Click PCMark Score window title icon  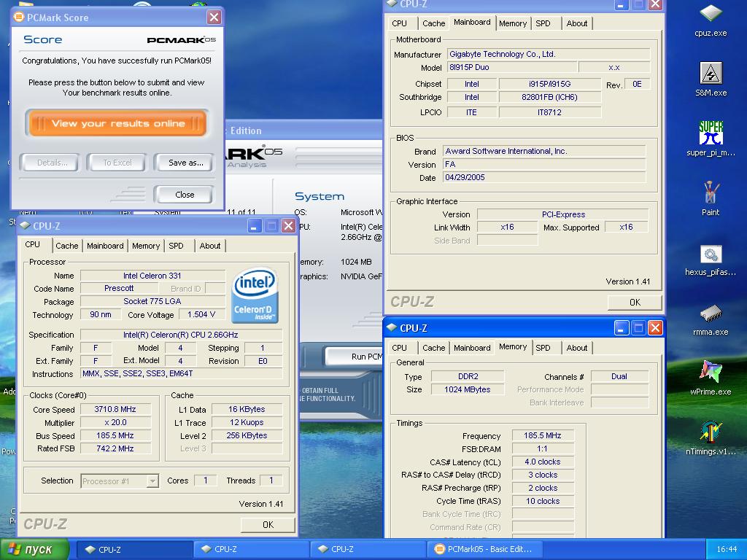coord(18,17)
